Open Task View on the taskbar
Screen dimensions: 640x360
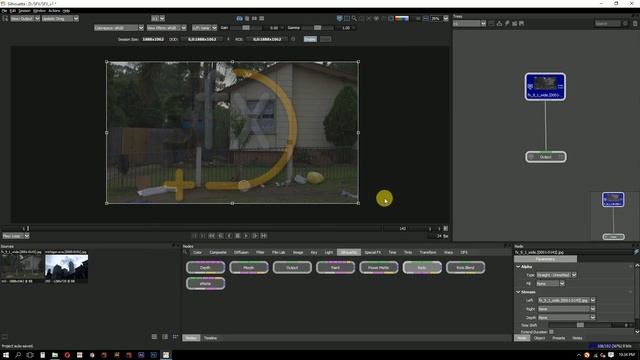tap(30, 355)
